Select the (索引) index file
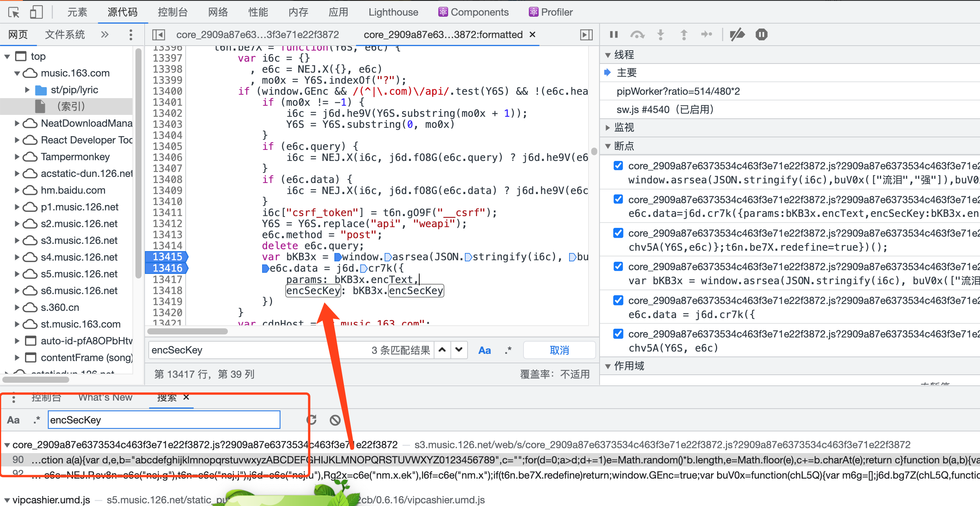The image size is (980, 506). point(71,107)
